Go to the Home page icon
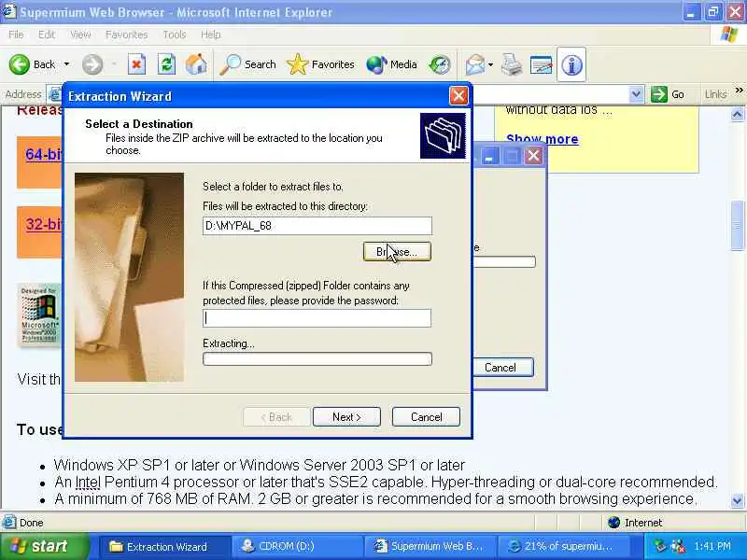The image size is (747, 560). (x=196, y=64)
